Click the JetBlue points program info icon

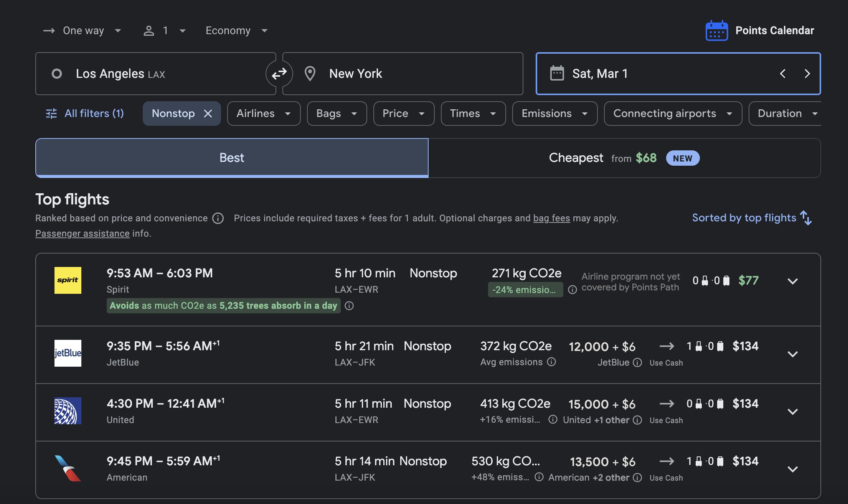point(637,362)
